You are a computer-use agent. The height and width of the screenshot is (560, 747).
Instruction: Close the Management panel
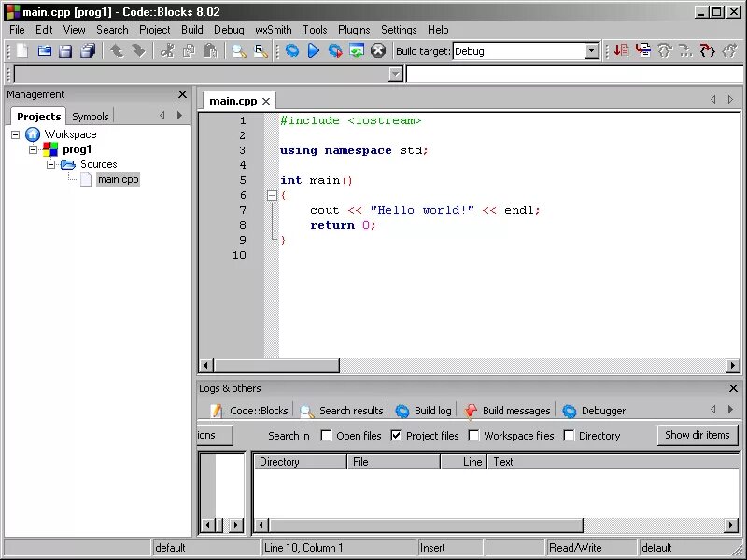pos(182,94)
